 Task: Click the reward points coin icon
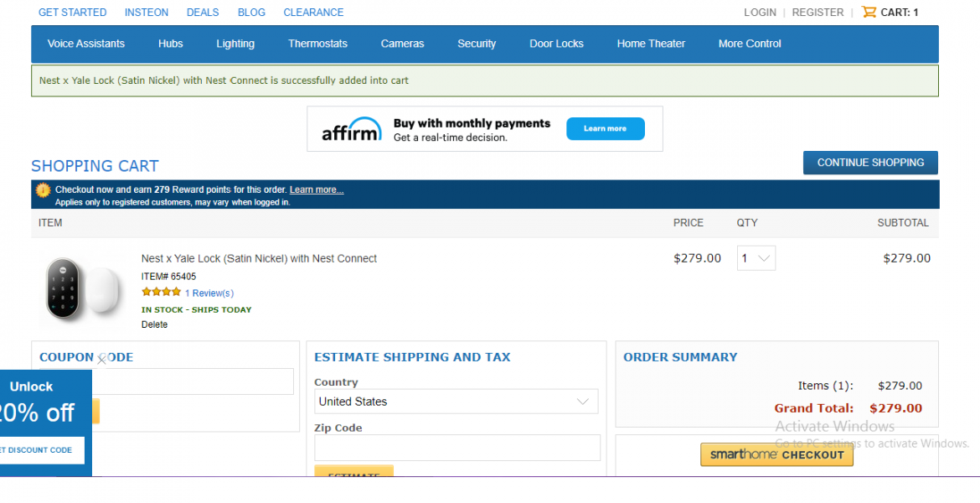(x=43, y=190)
